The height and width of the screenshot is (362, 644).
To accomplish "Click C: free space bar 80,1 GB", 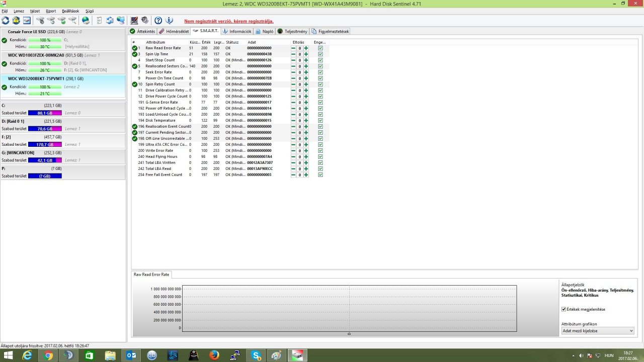I will click(x=45, y=113).
